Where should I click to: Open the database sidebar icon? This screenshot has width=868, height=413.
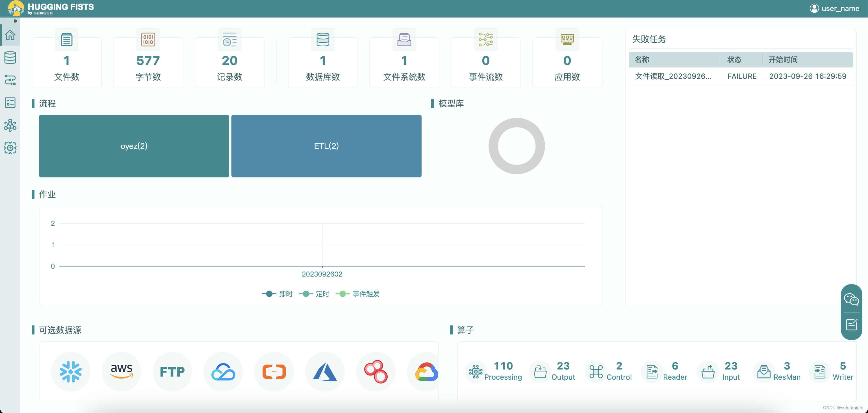click(x=10, y=58)
